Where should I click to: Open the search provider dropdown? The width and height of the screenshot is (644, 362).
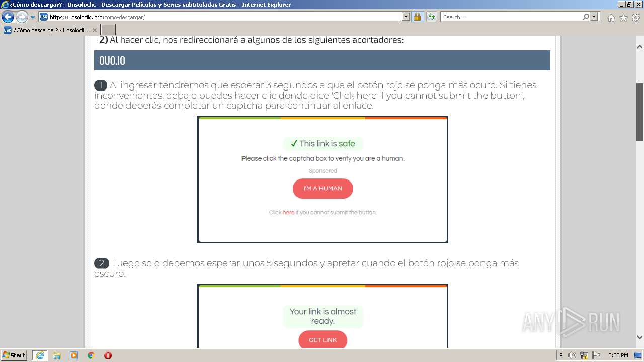pyautogui.click(x=595, y=17)
